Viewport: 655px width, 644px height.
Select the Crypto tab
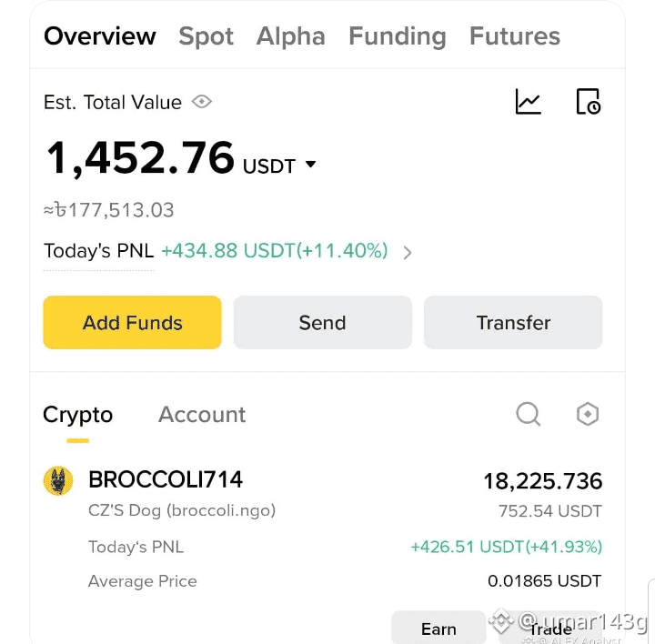coord(77,415)
